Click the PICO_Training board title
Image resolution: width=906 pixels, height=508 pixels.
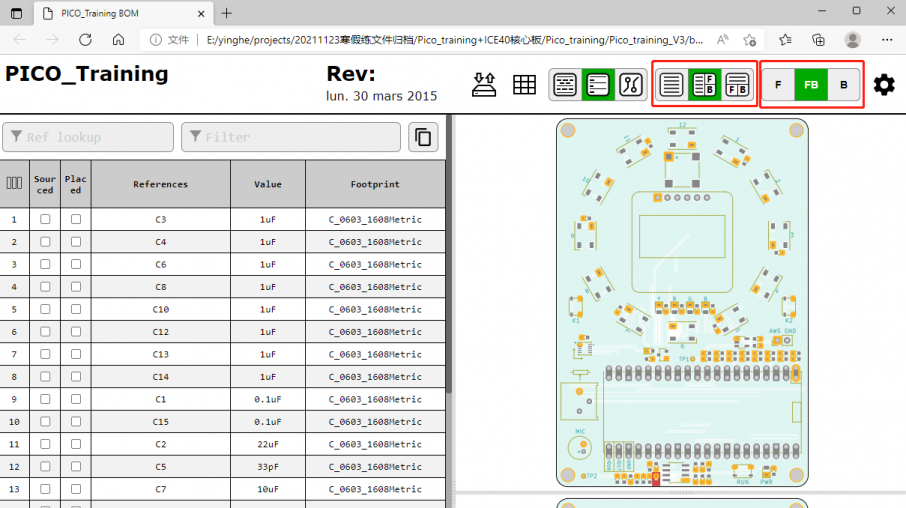(x=87, y=75)
